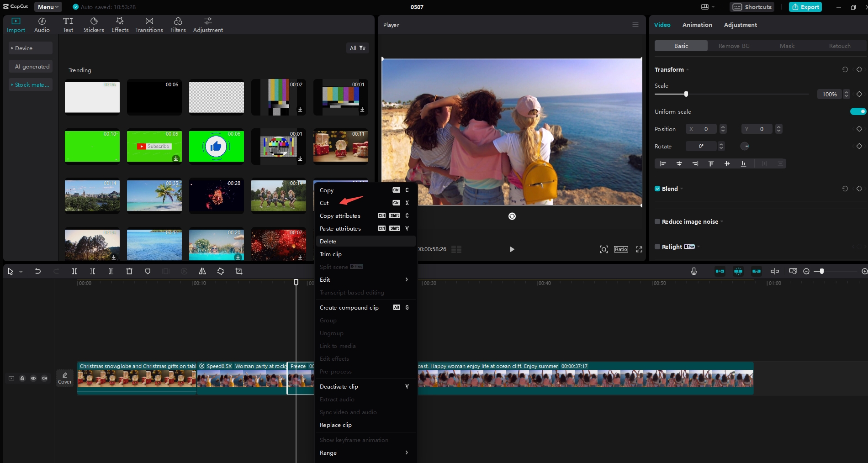This screenshot has width=868, height=463.
Task: Click the undo arrow in timeline toolbar
Action: click(38, 271)
